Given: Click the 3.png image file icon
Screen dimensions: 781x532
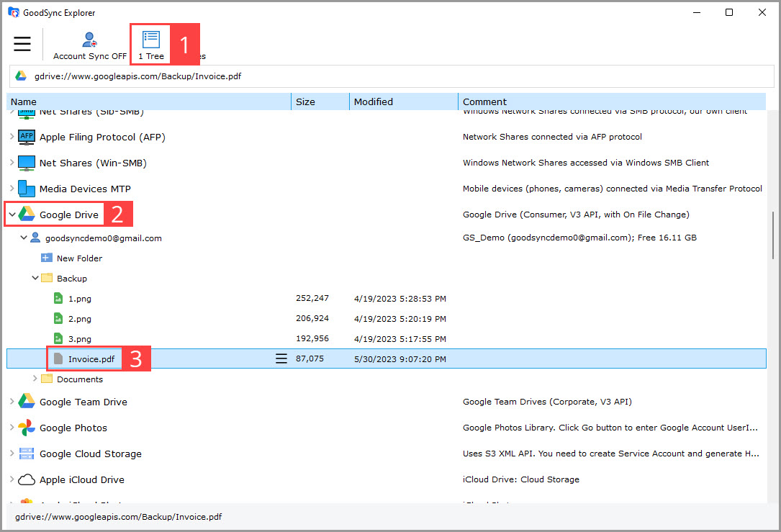Looking at the screenshot, I should [58, 338].
